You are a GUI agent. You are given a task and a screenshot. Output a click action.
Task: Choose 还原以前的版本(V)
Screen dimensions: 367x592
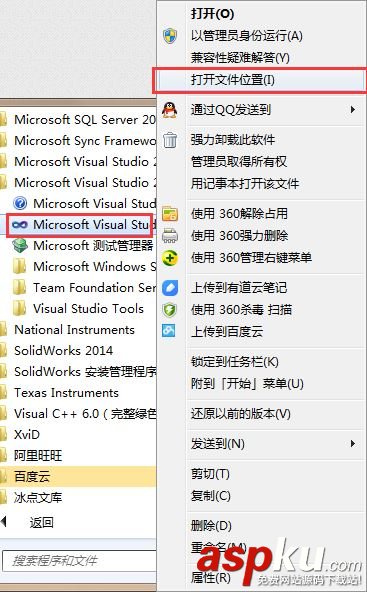pos(241,414)
